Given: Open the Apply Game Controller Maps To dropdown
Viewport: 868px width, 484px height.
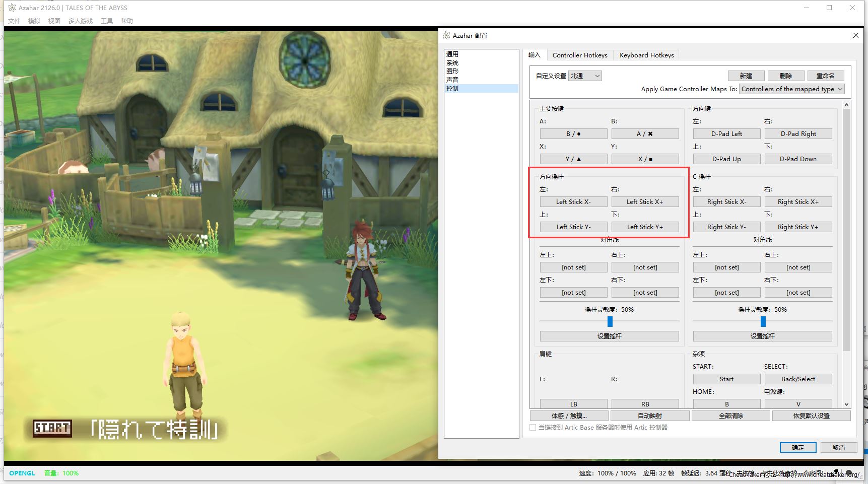Looking at the screenshot, I should point(792,89).
